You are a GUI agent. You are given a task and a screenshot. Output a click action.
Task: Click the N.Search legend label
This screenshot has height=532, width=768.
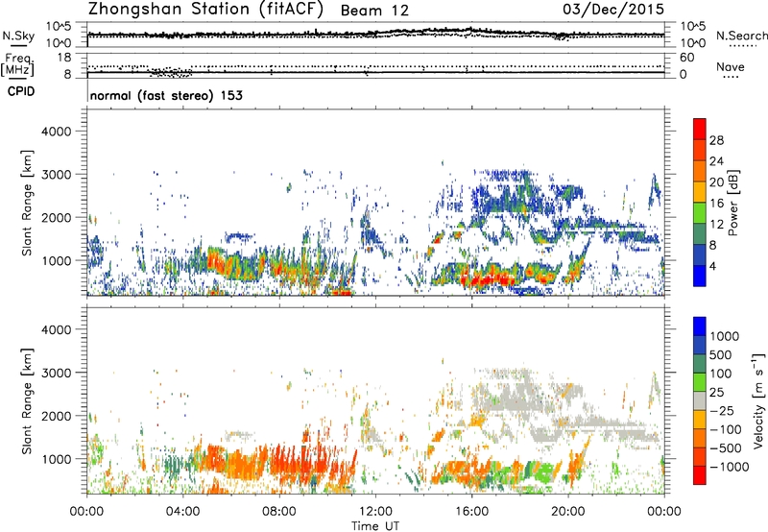(741, 36)
